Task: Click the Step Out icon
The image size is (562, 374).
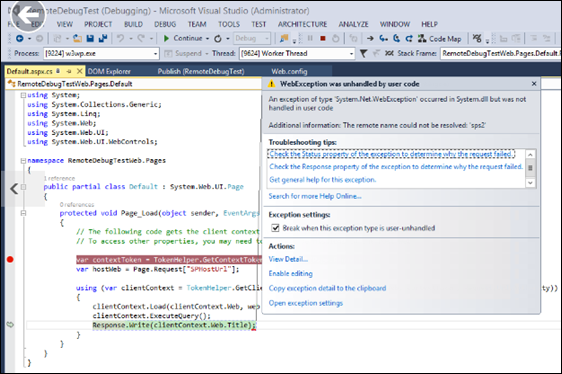Action: pos(409,38)
